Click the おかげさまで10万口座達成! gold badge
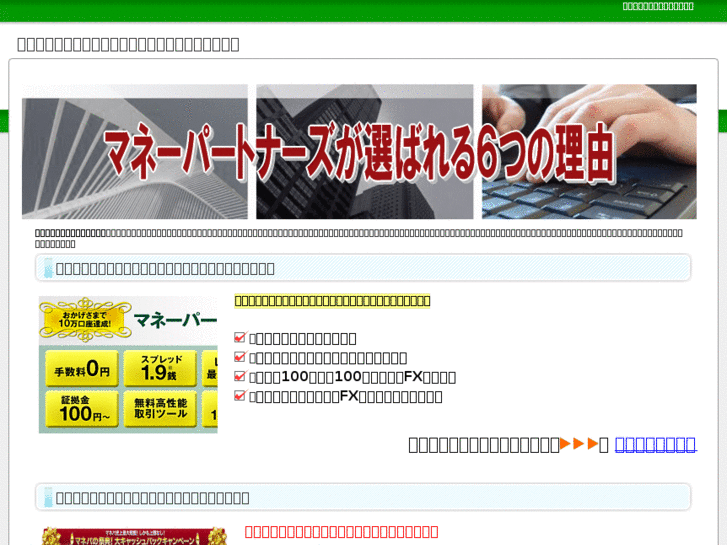The width and height of the screenshot is (727, 545). tap(85, 319)
